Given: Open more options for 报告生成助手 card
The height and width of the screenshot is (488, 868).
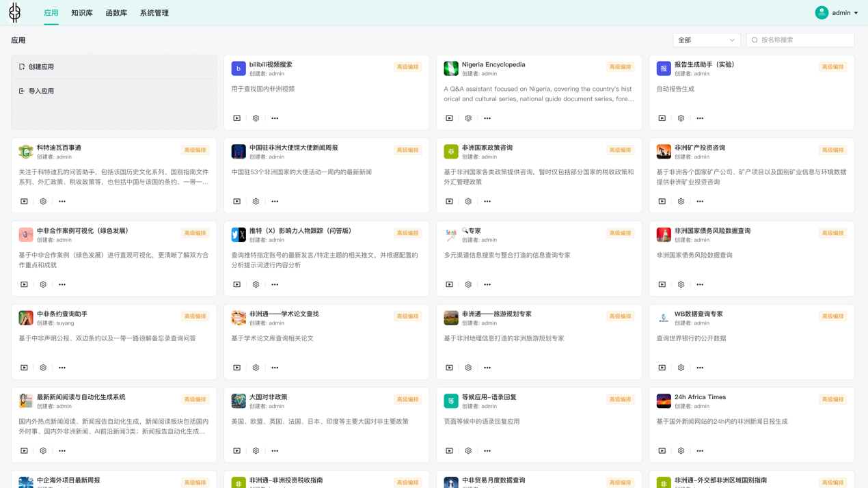Looking at the screenshot, I should [x=700, y=118].
